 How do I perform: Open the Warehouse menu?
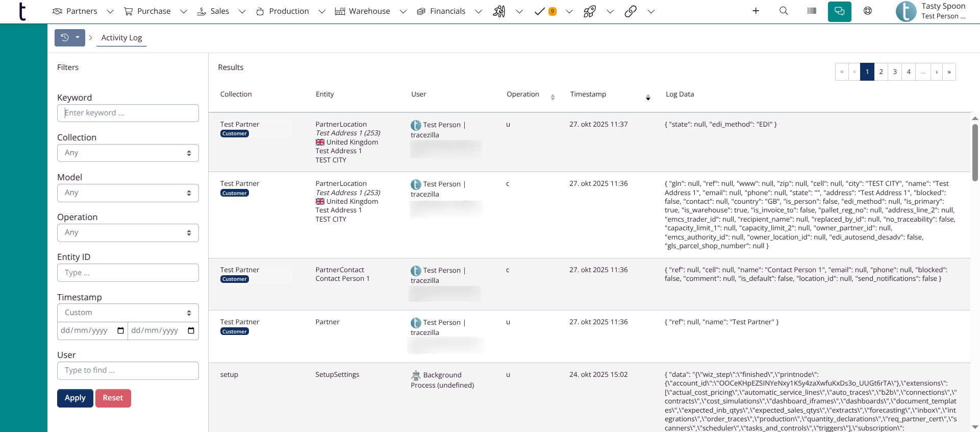pos(369,11)
